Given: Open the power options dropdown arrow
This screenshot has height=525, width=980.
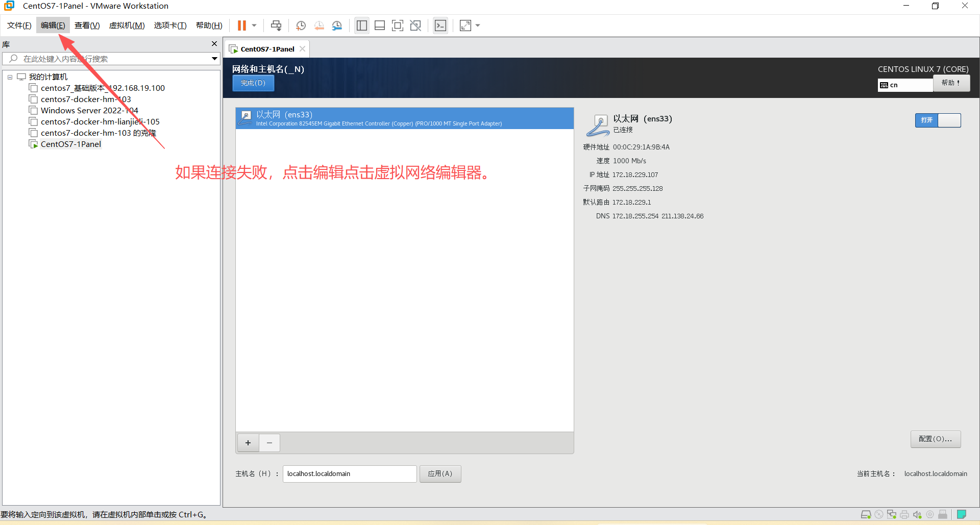Looking at the screenshot, I should coord(254,26).
